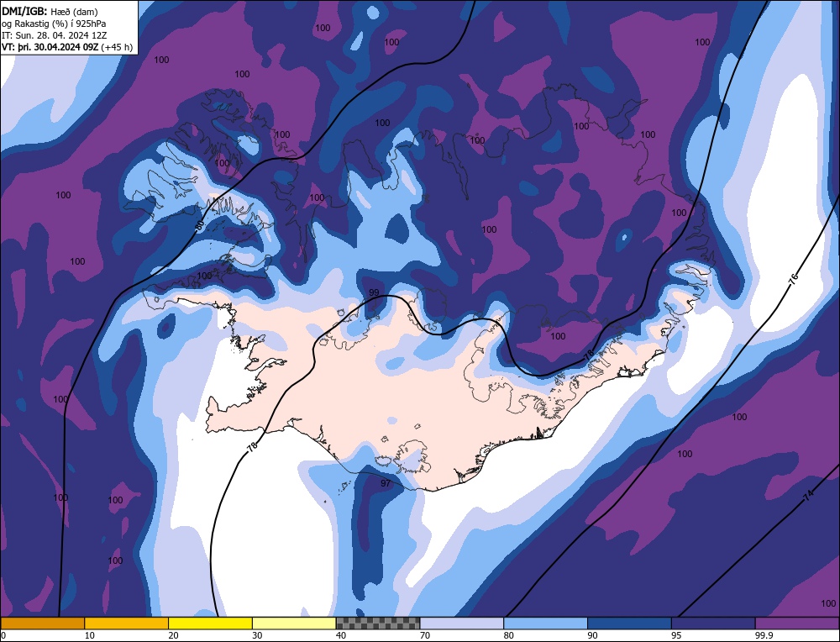This screenshot has height=642, width=840.
Task: Click the 'og Rakastig (%) í 925hPa' line
Action: click(54, 23)
